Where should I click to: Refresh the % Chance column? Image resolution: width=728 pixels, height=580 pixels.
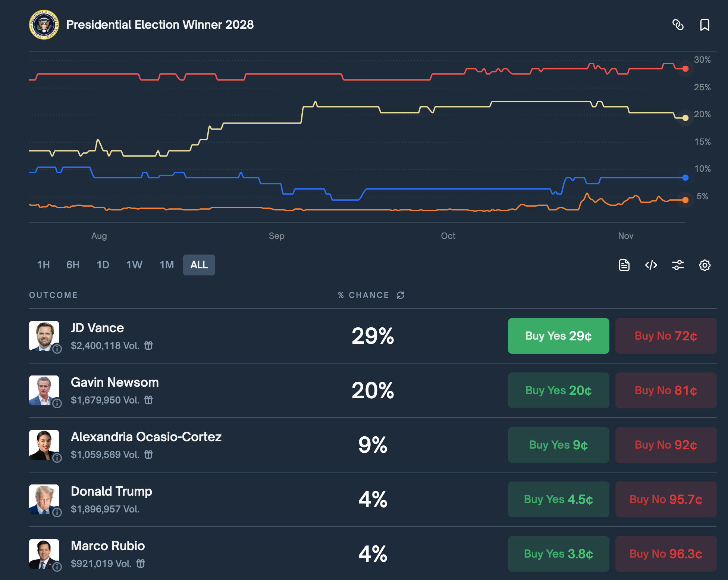click(x=400, y=295)
